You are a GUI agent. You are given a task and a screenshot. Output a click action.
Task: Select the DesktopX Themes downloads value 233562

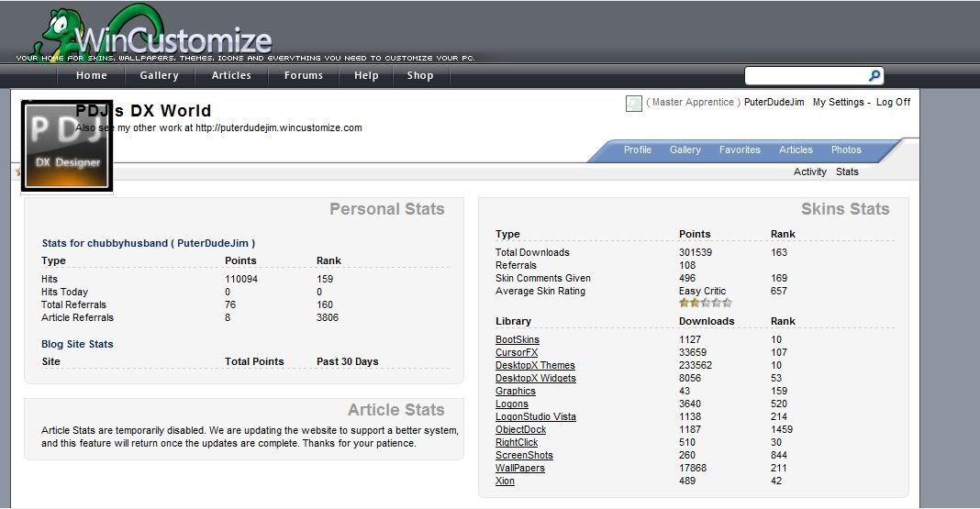[695, 365]
